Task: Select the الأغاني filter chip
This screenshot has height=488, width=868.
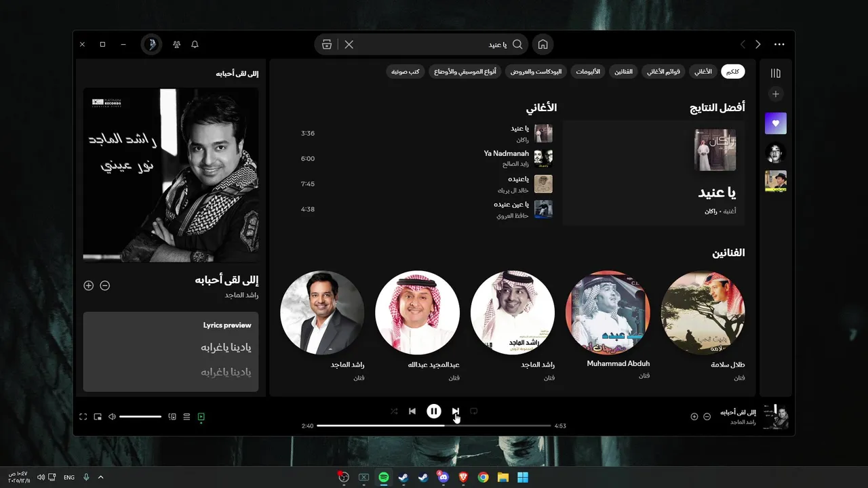Action: [x=703, y=71]
